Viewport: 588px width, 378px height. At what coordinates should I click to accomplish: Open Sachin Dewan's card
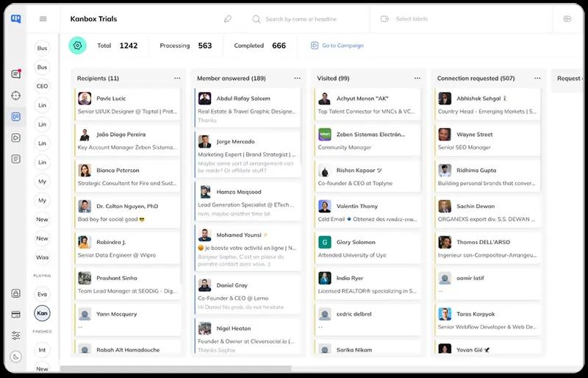tap(487, 212)
